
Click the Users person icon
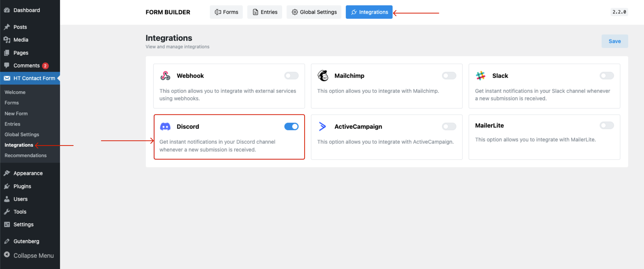(7, 199)
